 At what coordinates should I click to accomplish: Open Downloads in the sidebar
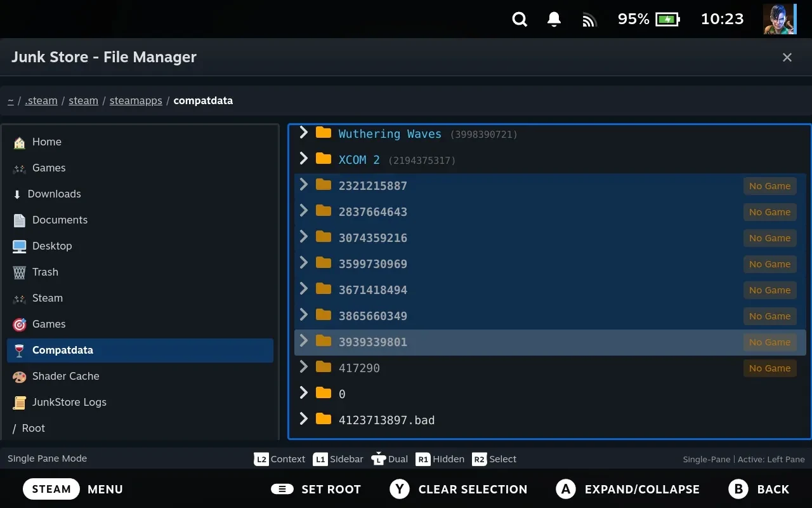click(x=140, y=194)
